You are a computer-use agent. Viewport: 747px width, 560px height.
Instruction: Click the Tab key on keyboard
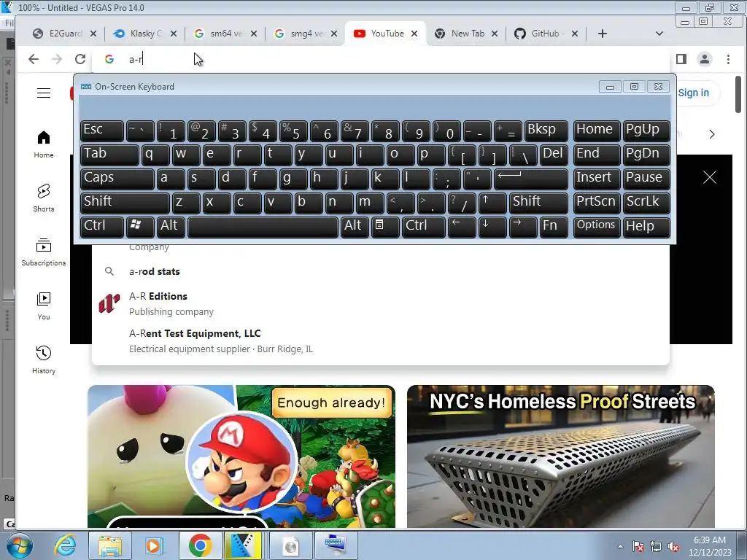109,155
